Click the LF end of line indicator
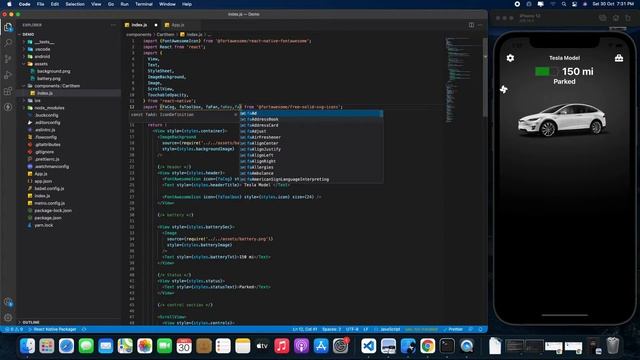 click(x=366, y=329)
